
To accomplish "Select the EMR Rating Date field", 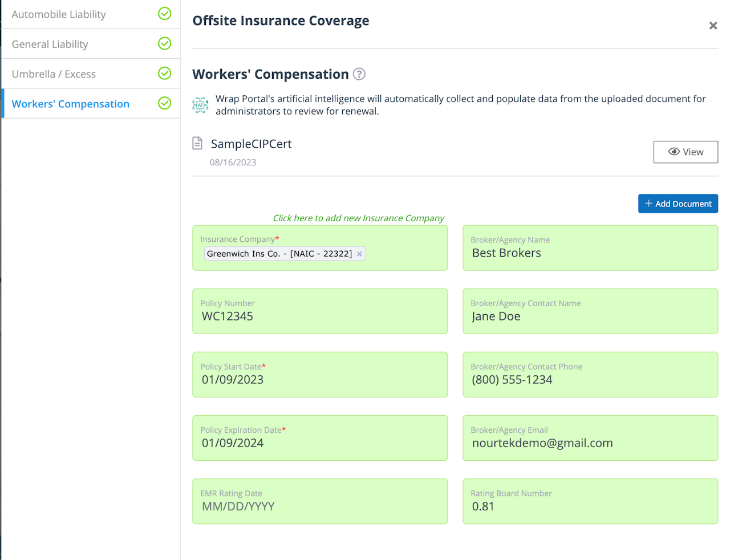I will coord(319,506).
